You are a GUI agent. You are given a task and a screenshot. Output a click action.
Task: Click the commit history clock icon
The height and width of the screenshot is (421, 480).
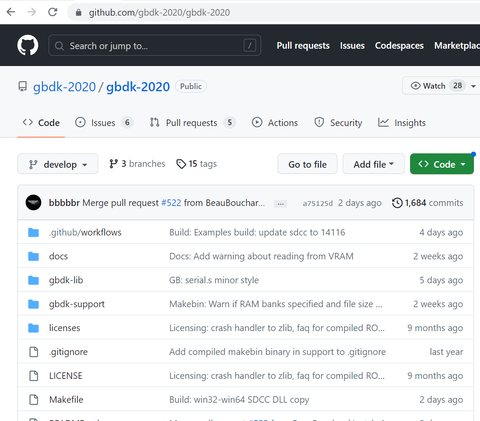(397, 203)
